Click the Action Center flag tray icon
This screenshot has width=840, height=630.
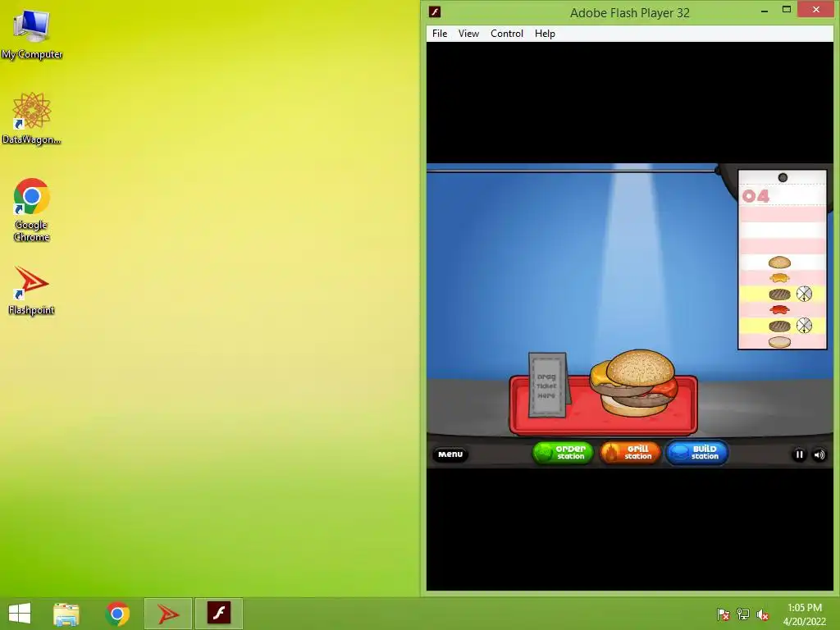click(724, 614)
